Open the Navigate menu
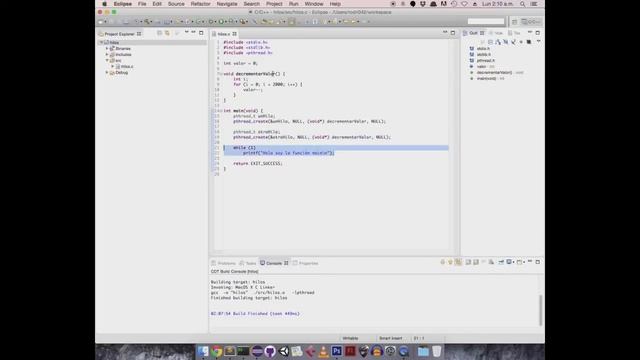Viewport: 640px width, 360px height. pos(227,4)
